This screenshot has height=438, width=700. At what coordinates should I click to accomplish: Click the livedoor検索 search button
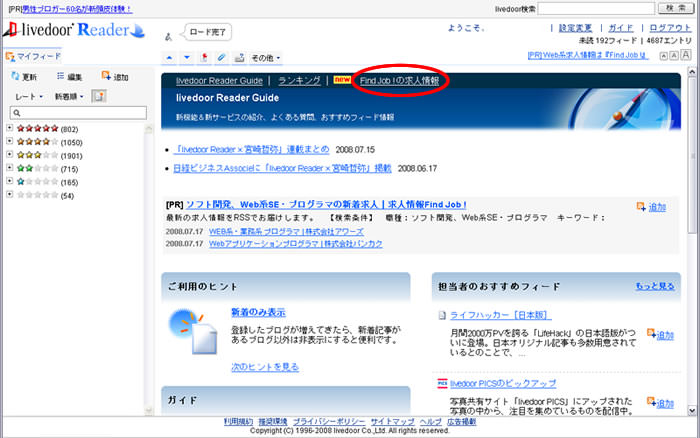coord(675,8)
